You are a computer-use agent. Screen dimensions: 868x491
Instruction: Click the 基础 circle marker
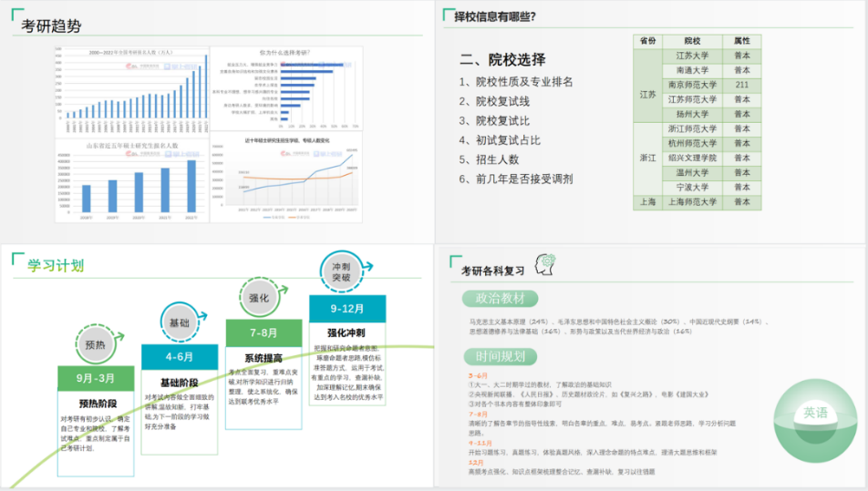point(179,322)
